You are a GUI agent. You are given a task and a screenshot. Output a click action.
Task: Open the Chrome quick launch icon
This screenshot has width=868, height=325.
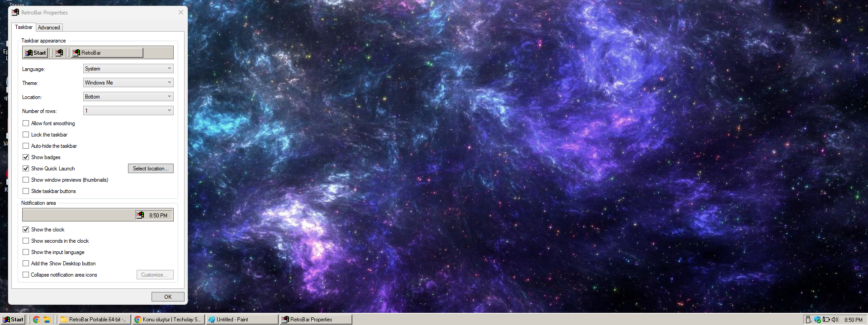37,320
